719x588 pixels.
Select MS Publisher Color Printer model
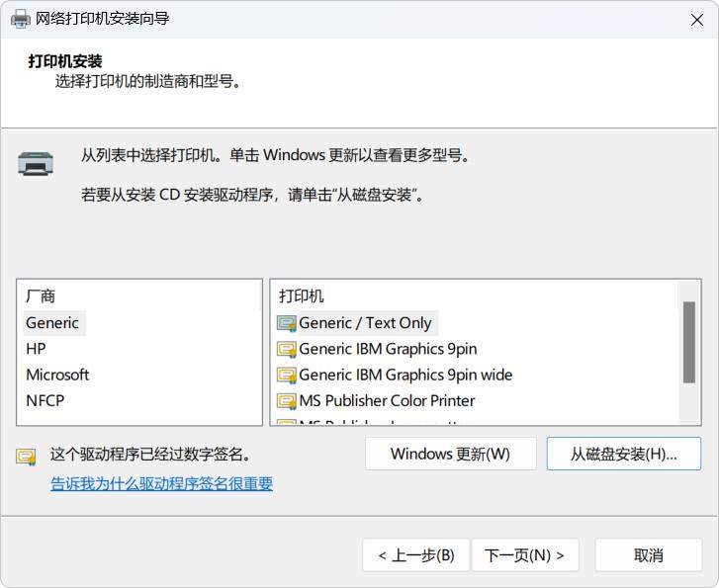pyautogui.click(x=387, y=400)
